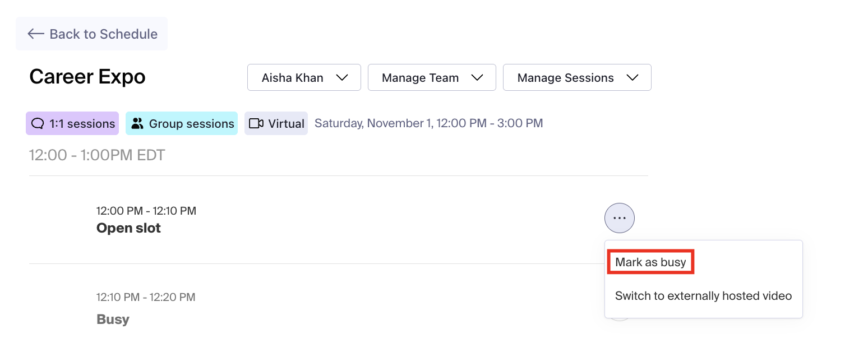Click the Group sessions people icon
The height and width of the screenshot is (343, 868).
pyautogui.click(x=137, y=124)
